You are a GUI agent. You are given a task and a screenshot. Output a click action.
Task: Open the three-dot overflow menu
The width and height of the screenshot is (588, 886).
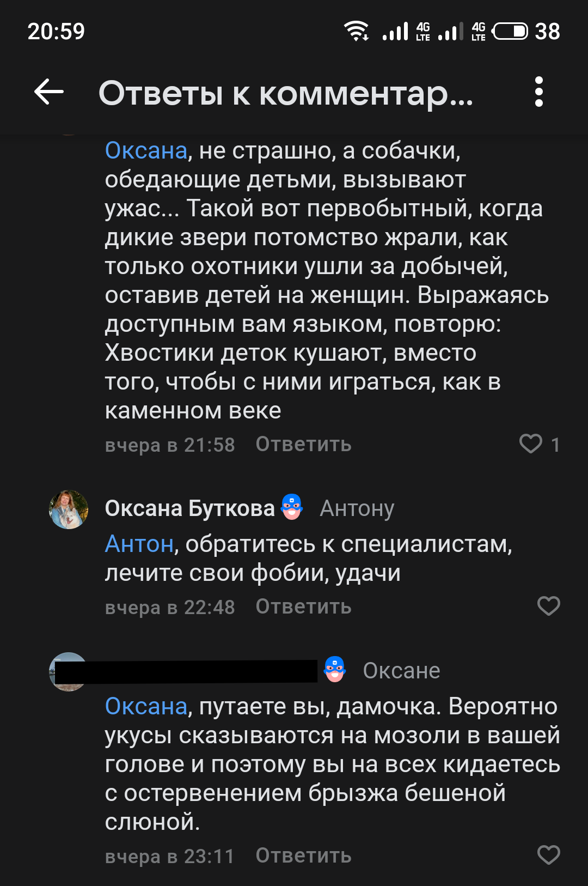tap(538, 92)
